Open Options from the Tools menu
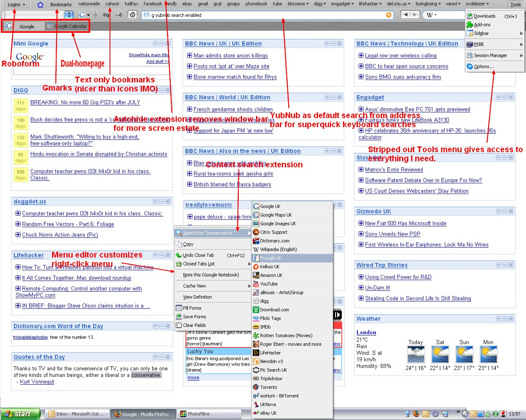This screenshot has height=420, width=526. (x=495, y=66)
